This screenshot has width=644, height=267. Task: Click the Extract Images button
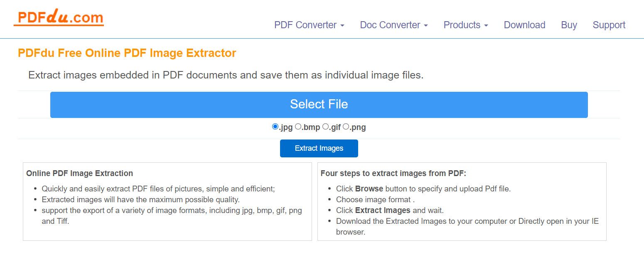pos(319,148)
